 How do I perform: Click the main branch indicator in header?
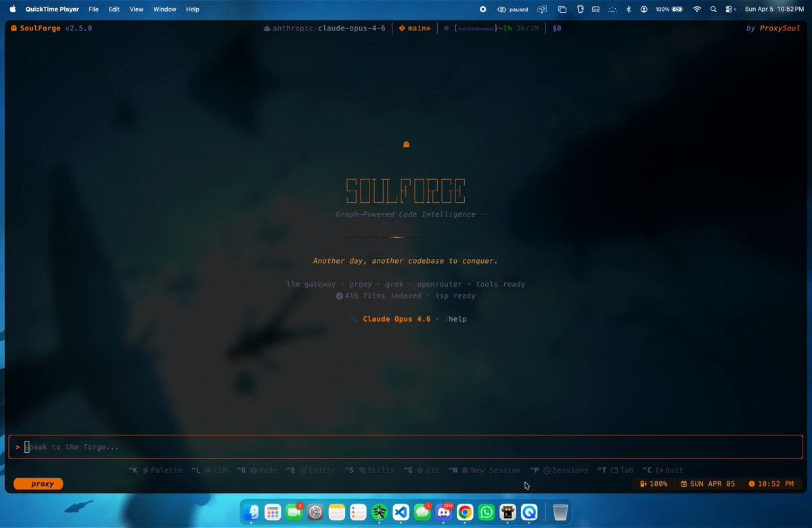(415, 28)
